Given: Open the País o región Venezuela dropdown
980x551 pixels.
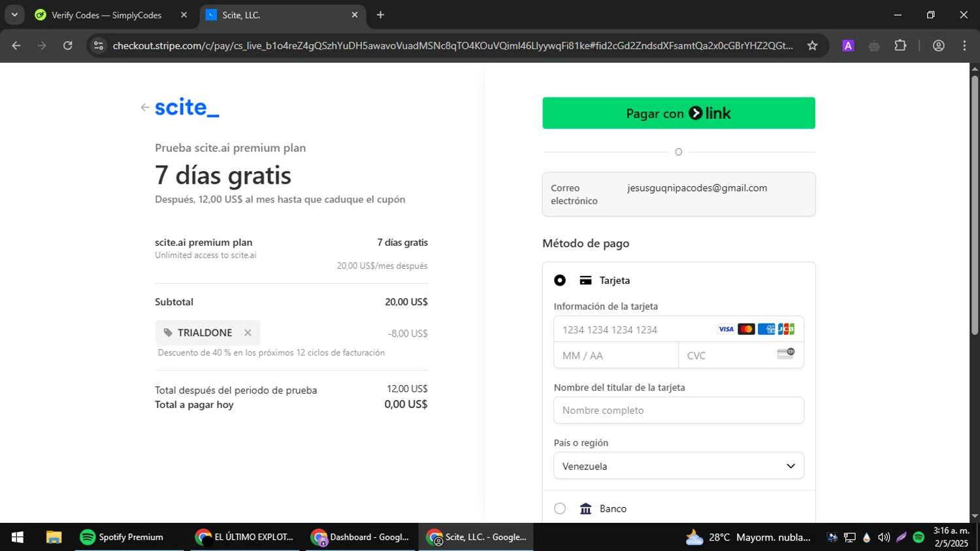Looking at the screenshot, I should point(679,466).
